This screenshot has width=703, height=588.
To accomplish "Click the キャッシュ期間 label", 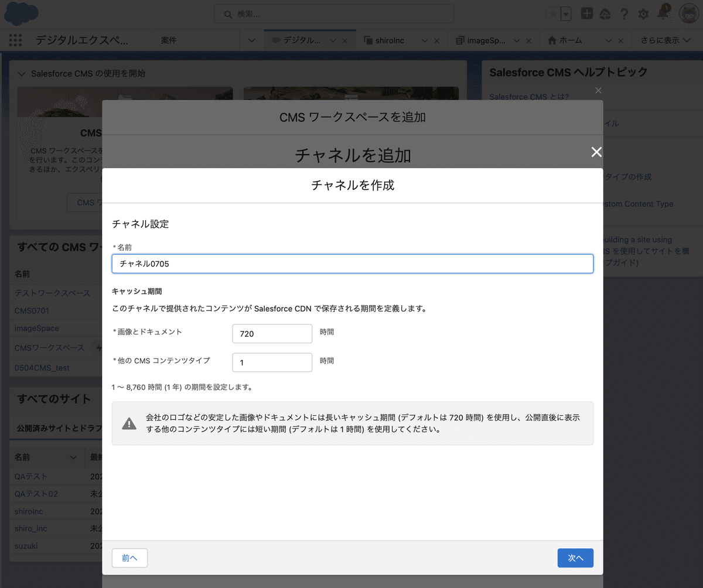I will (137, 290).
